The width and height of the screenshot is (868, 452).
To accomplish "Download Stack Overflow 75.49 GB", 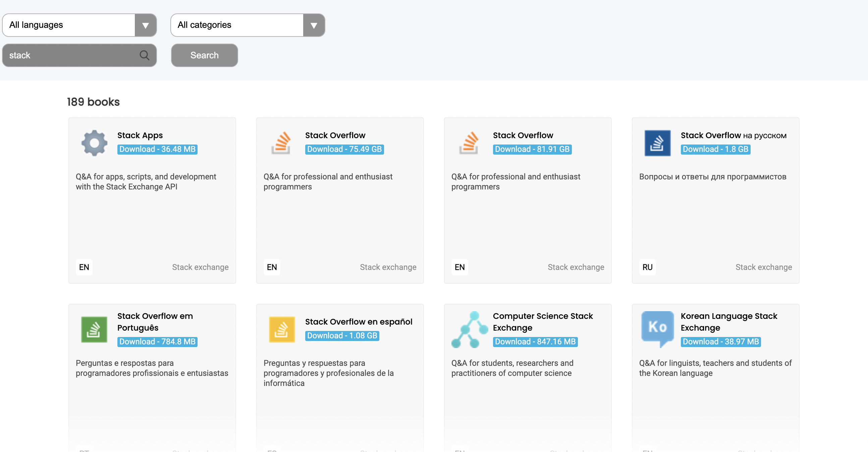I will 344,149.
